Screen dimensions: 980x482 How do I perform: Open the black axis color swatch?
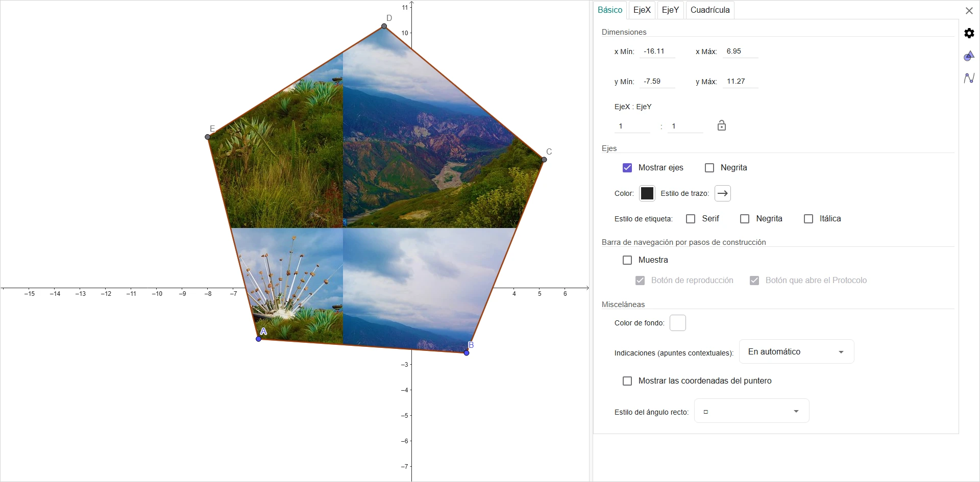[647, 193]
